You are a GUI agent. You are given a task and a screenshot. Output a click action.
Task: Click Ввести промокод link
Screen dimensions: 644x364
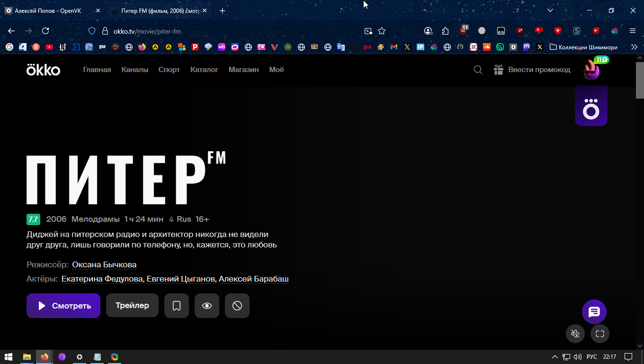pyautogui.click(x=539, y=70)
